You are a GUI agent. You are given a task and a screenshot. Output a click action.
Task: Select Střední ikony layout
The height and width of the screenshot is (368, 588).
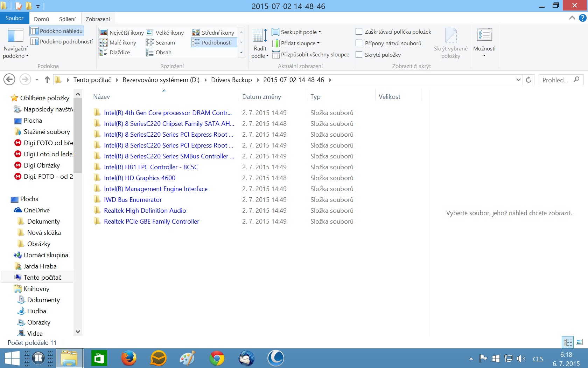click(213, 33)
